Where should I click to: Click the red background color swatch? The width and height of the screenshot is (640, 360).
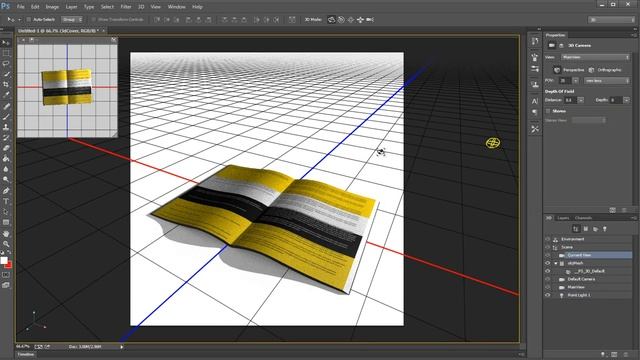pos(9,265)
